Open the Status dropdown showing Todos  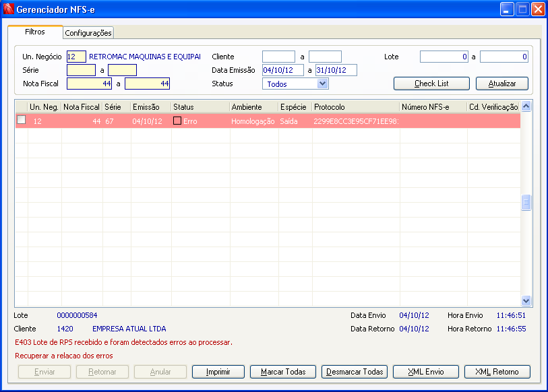coord(323,84)
